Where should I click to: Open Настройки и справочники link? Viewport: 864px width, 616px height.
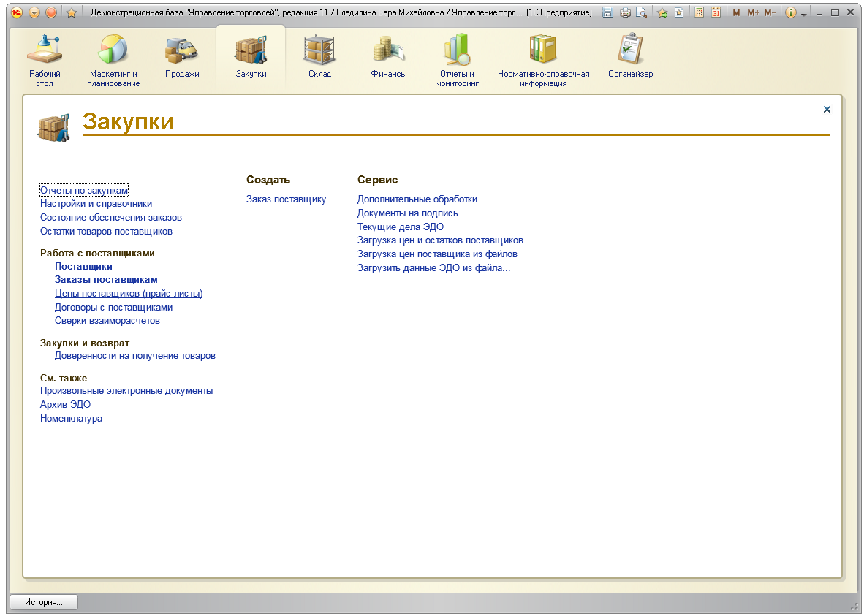pyautogui.click(x=96, y=203)
